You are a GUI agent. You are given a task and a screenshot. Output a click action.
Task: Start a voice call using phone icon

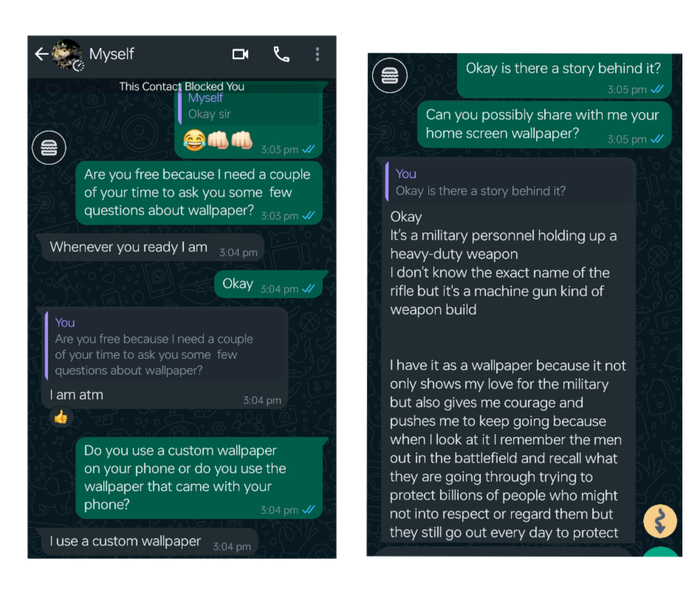(x=281, y=54)
